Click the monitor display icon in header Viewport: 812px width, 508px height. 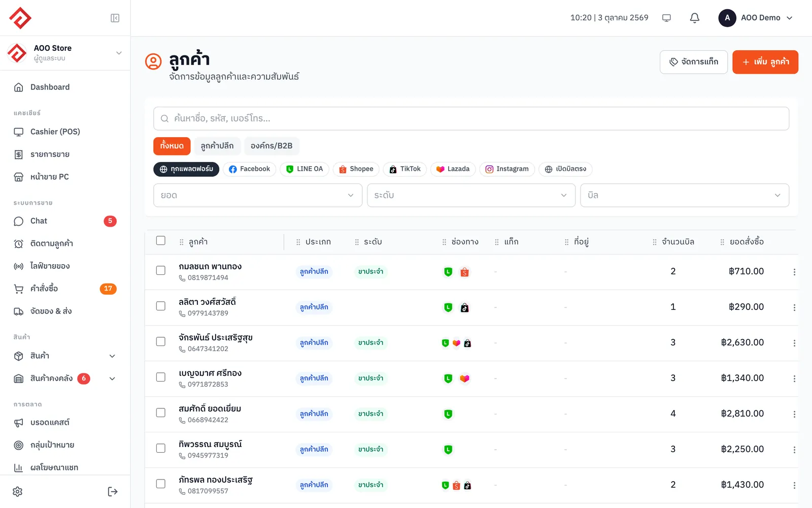coord(666,18)
